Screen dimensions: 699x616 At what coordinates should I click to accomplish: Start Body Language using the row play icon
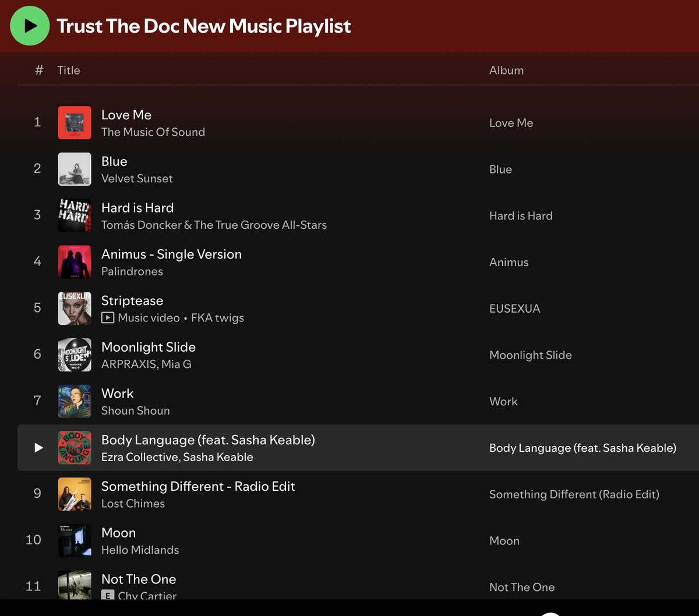(38, 447)
